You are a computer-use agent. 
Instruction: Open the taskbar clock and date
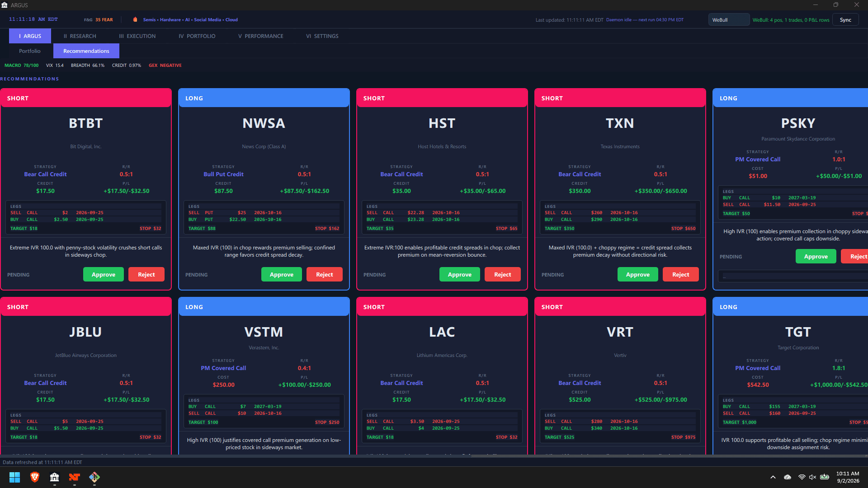click(848, 477)
